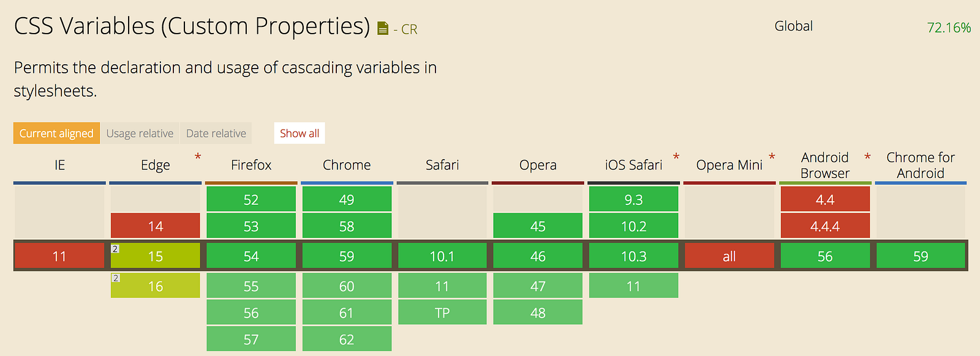Select the Opera Mini "all" cell
The image size is (980, 356).
(729, 256)
